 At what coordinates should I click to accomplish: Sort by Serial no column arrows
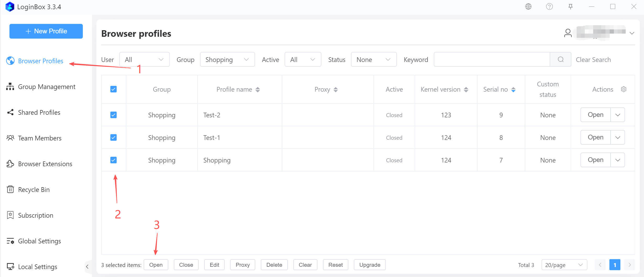(x=513, y=90)
